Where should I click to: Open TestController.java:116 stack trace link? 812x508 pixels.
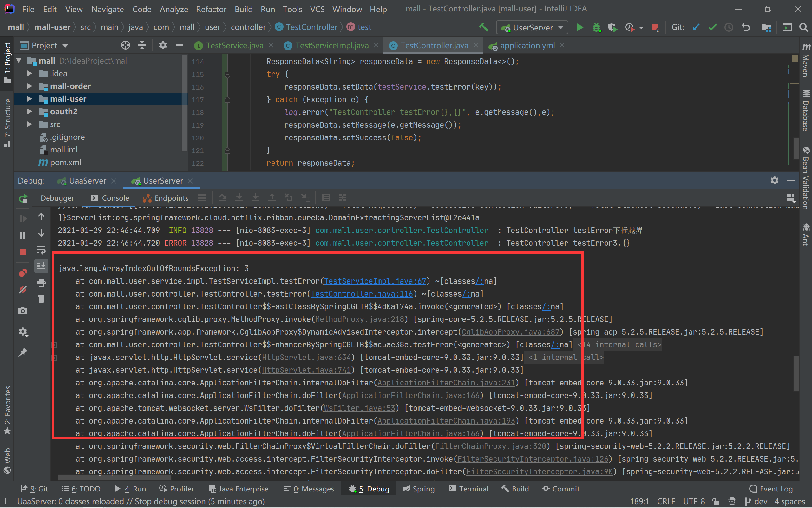click(362, 294)
